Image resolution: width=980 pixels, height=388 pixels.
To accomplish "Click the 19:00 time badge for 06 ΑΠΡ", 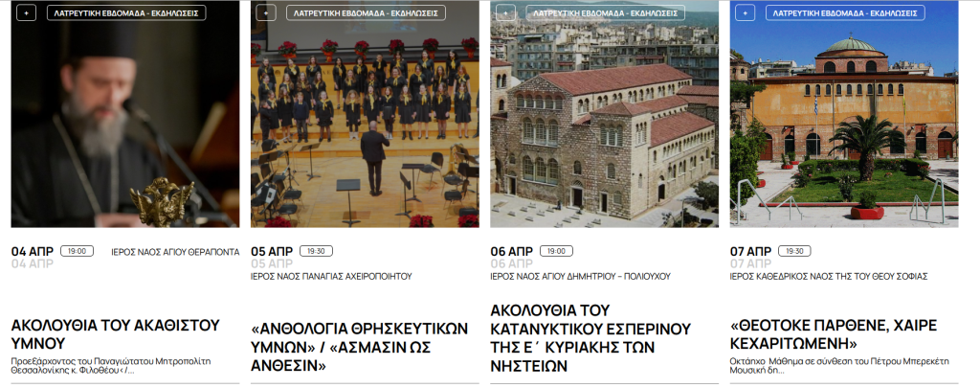I will point(556,251).
